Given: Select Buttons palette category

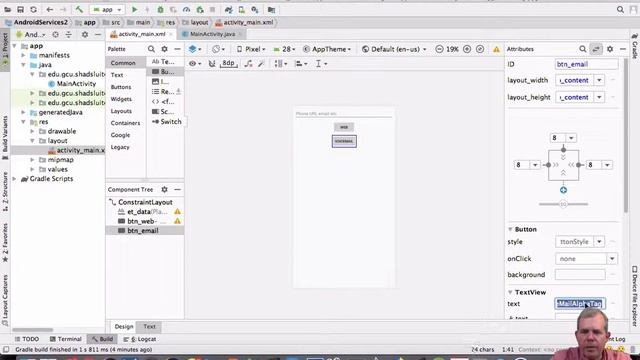Looking at the screenshot, I should (x=121, y=87).
